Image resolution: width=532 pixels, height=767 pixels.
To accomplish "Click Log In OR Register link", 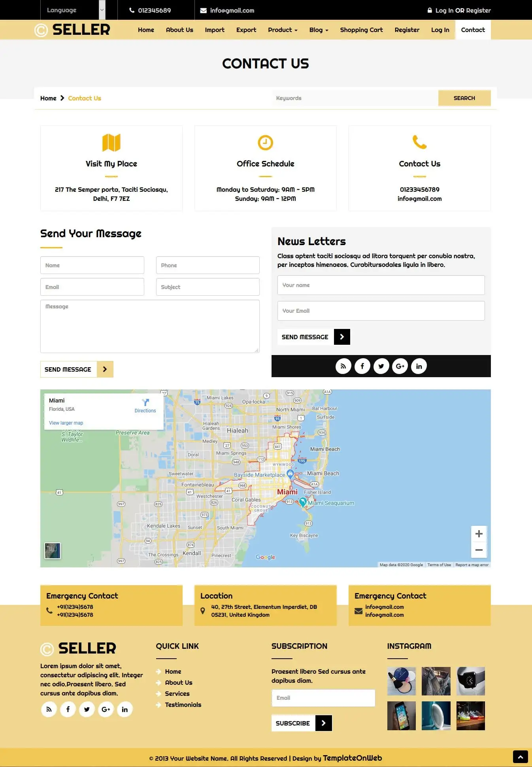I will (459, 10).
